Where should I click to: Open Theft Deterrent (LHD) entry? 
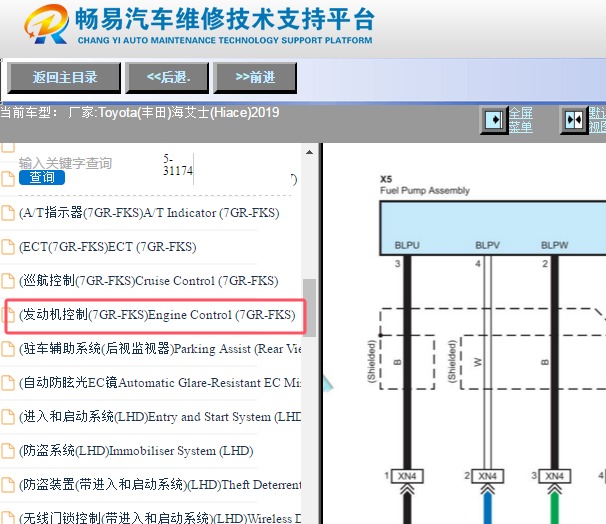[160, 485]
